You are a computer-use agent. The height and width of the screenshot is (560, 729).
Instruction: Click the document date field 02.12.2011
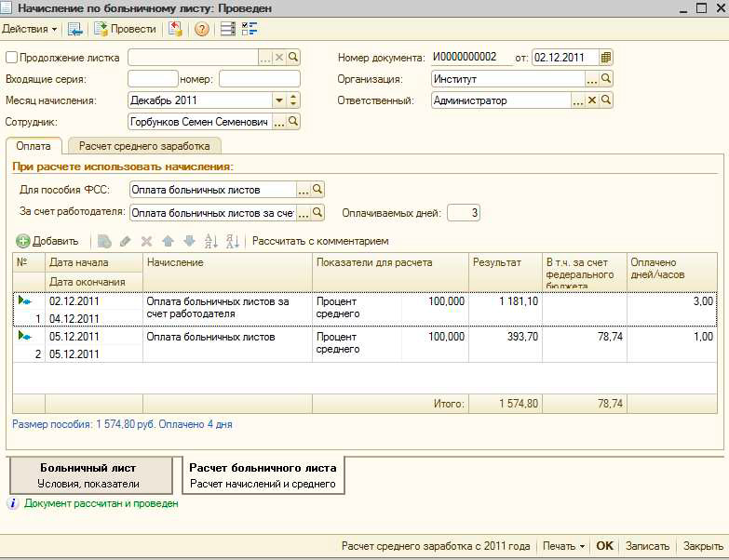(565, 58)
